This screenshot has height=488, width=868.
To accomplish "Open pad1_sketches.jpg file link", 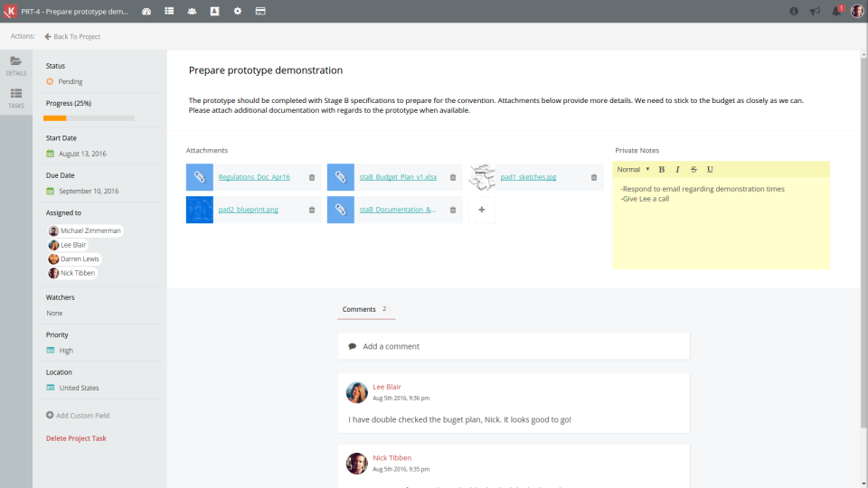I will point(528,177).
